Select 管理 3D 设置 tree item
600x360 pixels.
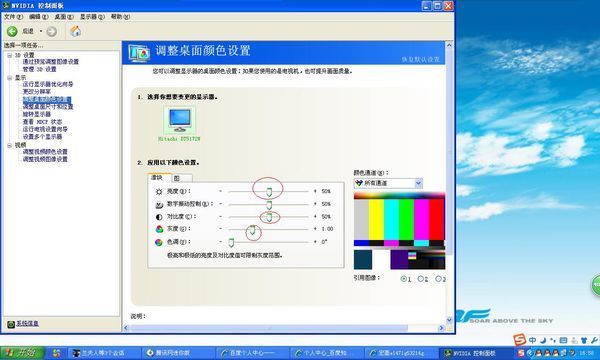[x=39, y=69]
